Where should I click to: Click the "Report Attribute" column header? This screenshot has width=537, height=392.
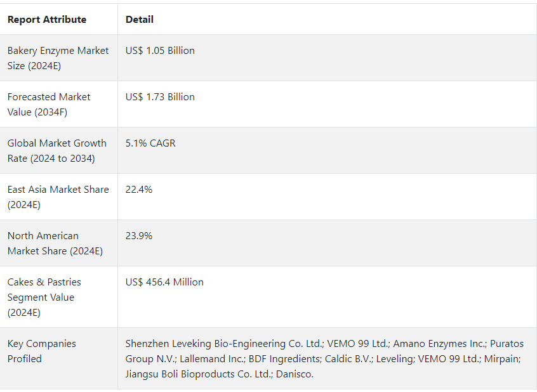point(47,20)
